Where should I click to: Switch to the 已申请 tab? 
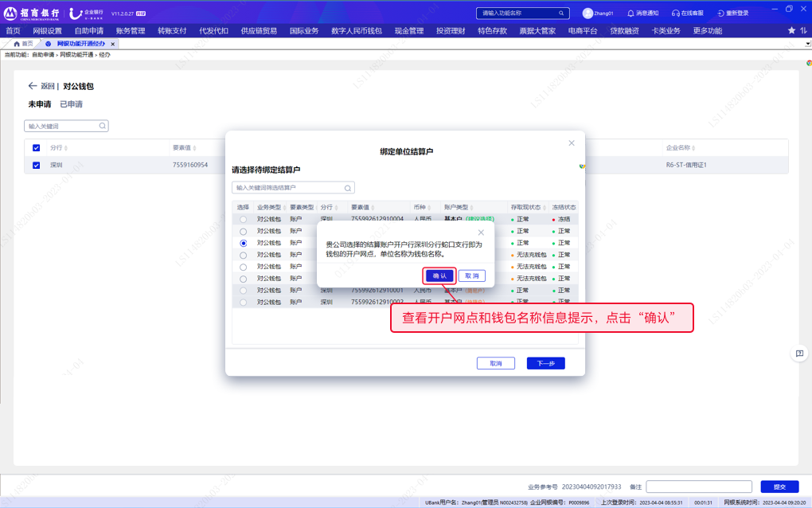[x=71, y=104]
